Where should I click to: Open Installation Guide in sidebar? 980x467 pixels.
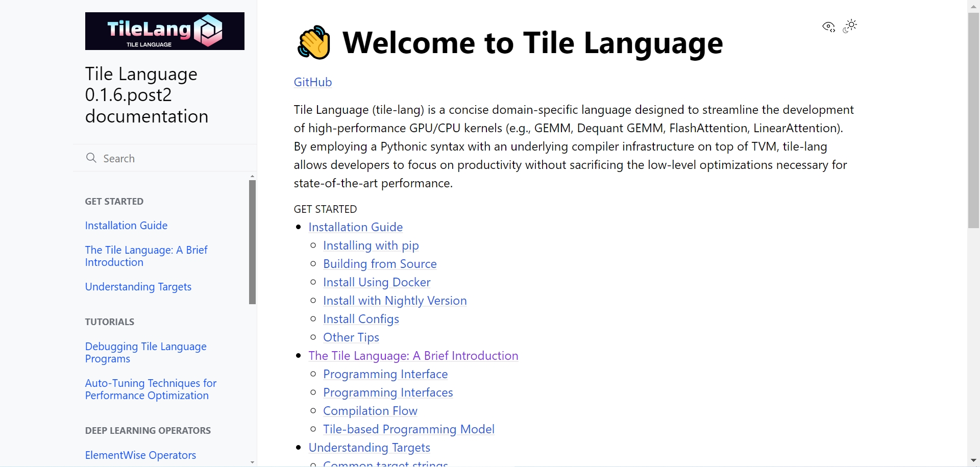tap(126, 226)
